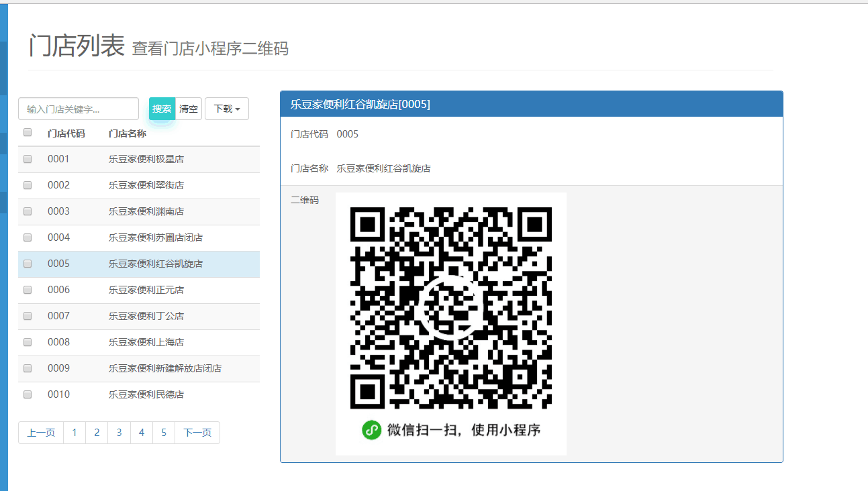This screenshot has height=491, width=868.
Task: Check the box for store 0003
Action: point(28,211)
